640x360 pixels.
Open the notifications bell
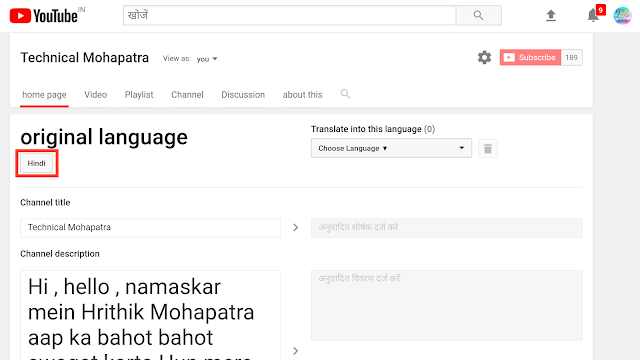[x=593, y=16]
